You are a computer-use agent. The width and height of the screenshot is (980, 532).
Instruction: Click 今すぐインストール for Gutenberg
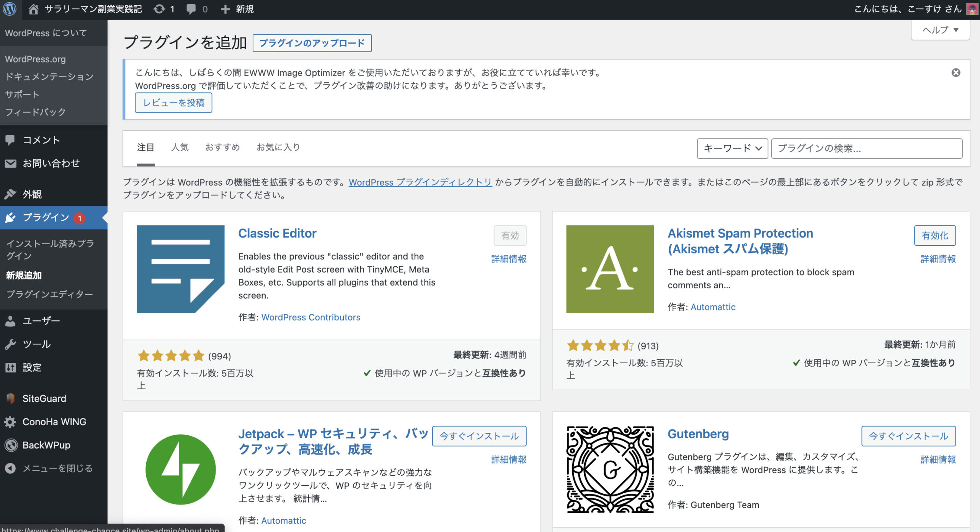click(x=908, y=436)
